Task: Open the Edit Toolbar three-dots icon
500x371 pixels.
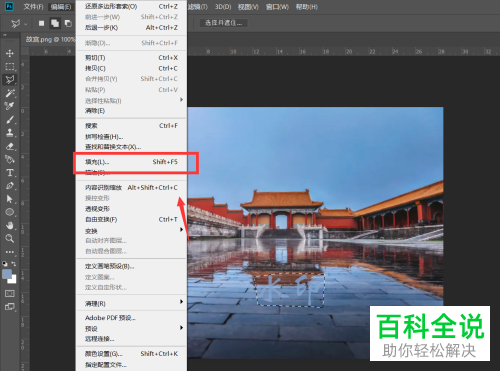Action: [10, 252]
